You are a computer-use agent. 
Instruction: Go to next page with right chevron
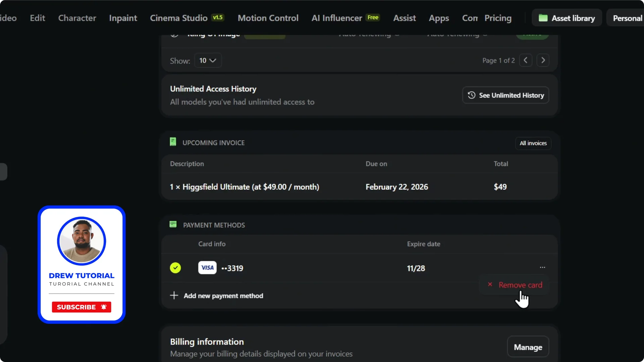point(543,60)
